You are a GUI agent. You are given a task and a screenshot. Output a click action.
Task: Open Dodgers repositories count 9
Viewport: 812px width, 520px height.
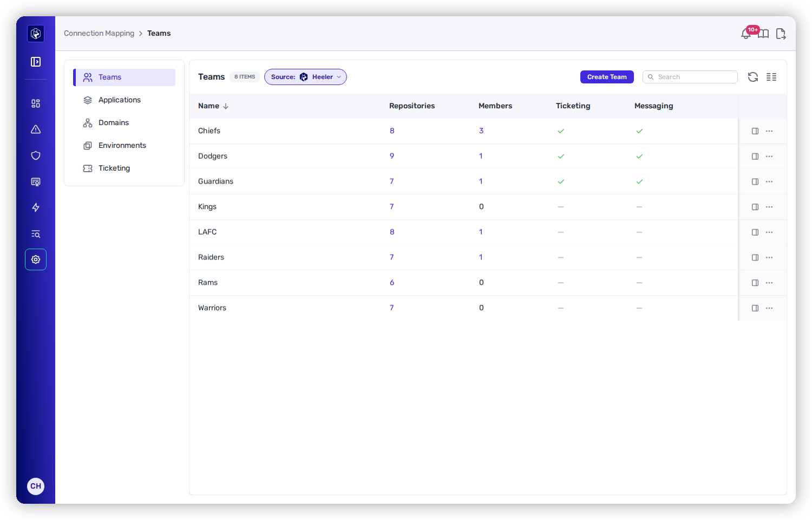coord(392,156)
